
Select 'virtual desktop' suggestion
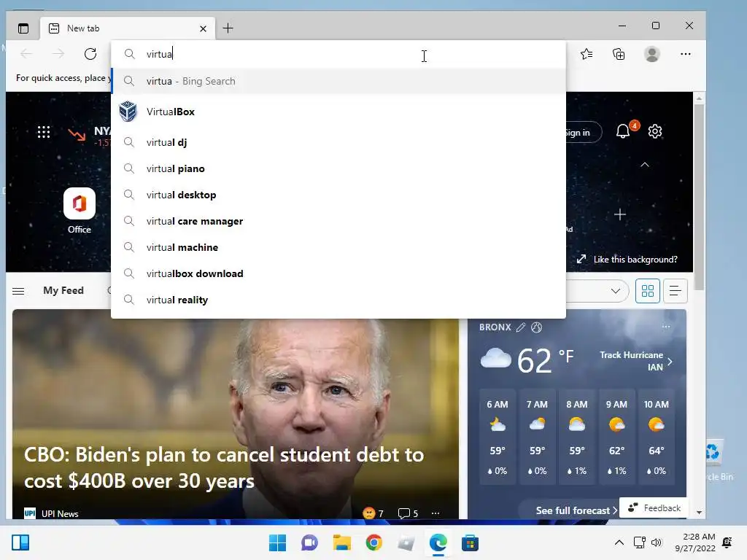[338, 195]
